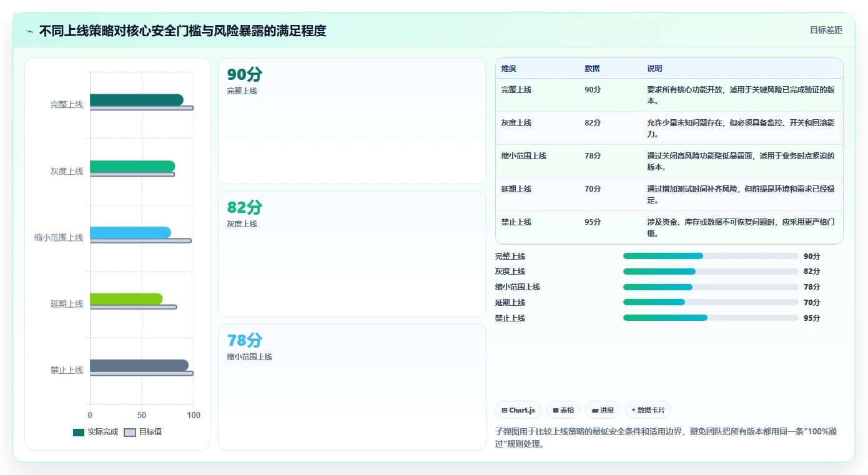The height and width of the screenshot is (475, 868).
Task: Click the 数据卡片 tag chip
Action: [648, 410]
